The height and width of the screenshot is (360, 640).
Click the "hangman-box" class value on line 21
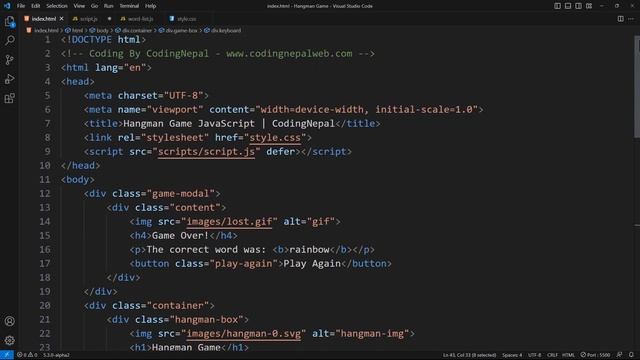pos(206,319)
